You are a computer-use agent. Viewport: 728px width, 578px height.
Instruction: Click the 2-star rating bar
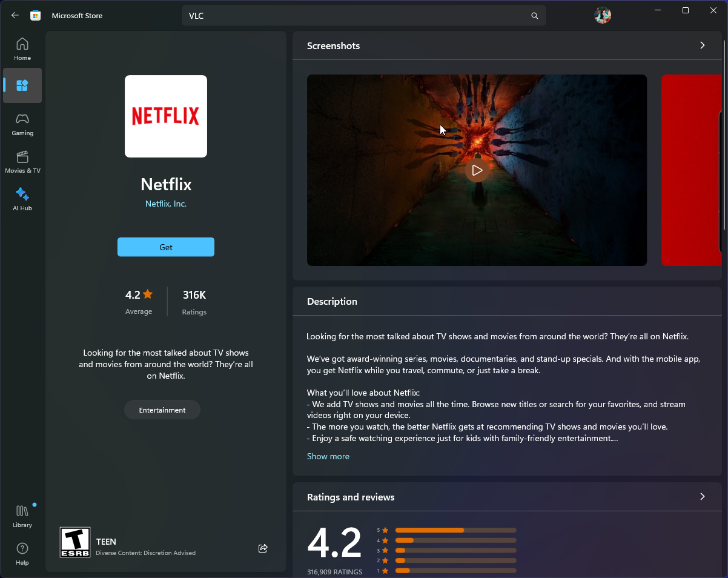456,560
